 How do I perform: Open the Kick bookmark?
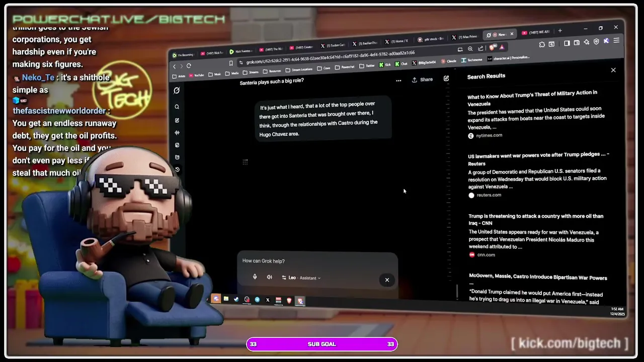click(385, 65)
